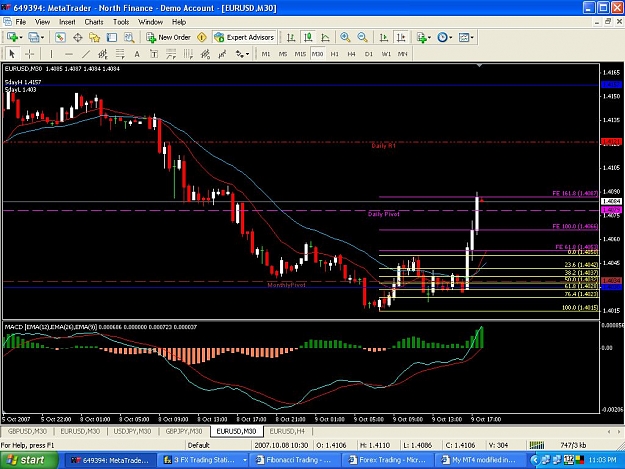The image size is (625, 469).
Task: Open the File menu
Action: 20,22
